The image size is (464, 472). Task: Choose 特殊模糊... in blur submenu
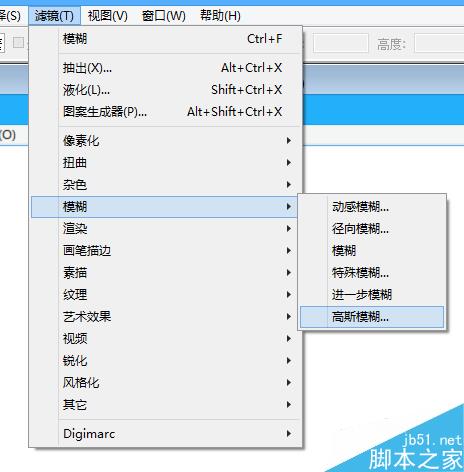coord(372,273)
